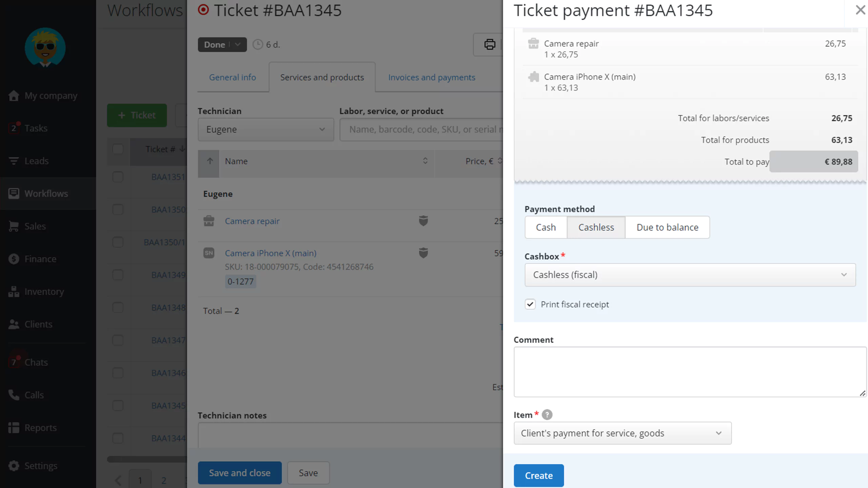
Task: Select Cash payment method
Action: (x=546, y=227)
